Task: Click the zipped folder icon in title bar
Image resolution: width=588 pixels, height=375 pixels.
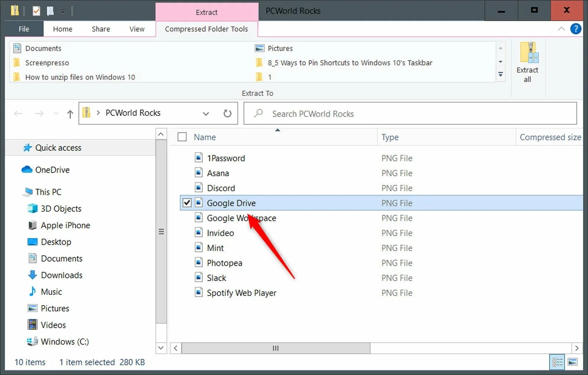Action: coord(15,10)
